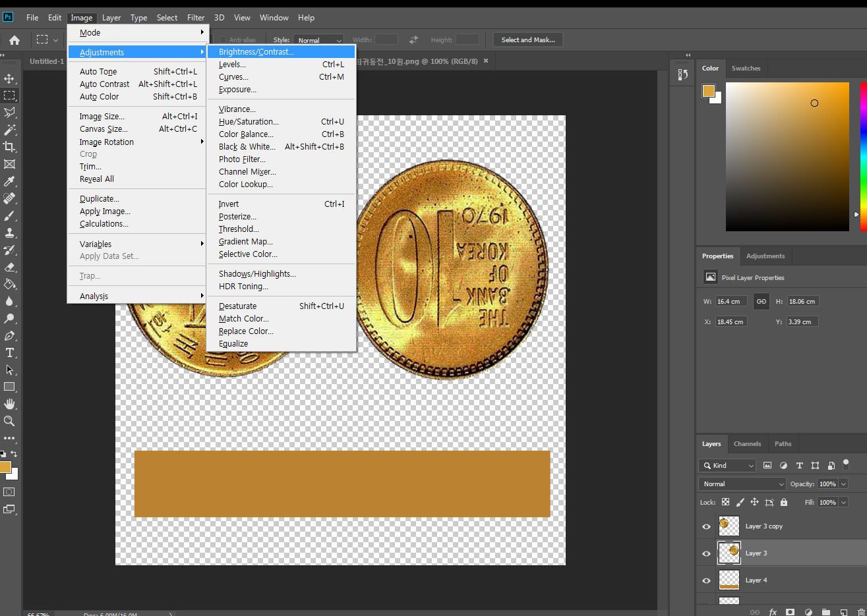Expand the Mode submenu
This screenshot has height=616, width=867.
[x=138, y=32]
